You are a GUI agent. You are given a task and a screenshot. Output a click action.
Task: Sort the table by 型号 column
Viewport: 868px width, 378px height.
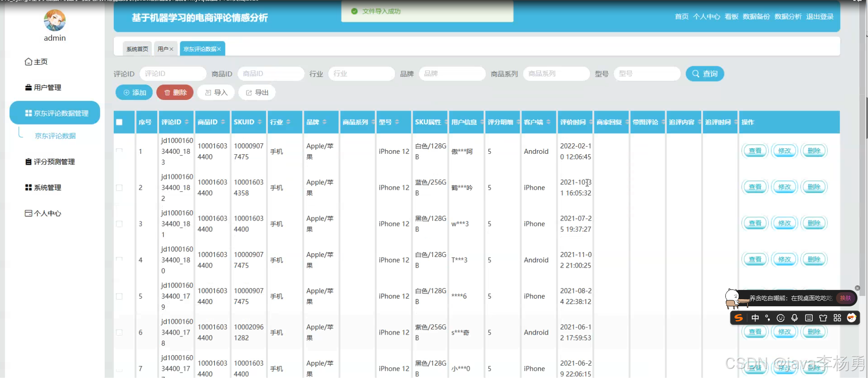(397, 122)
